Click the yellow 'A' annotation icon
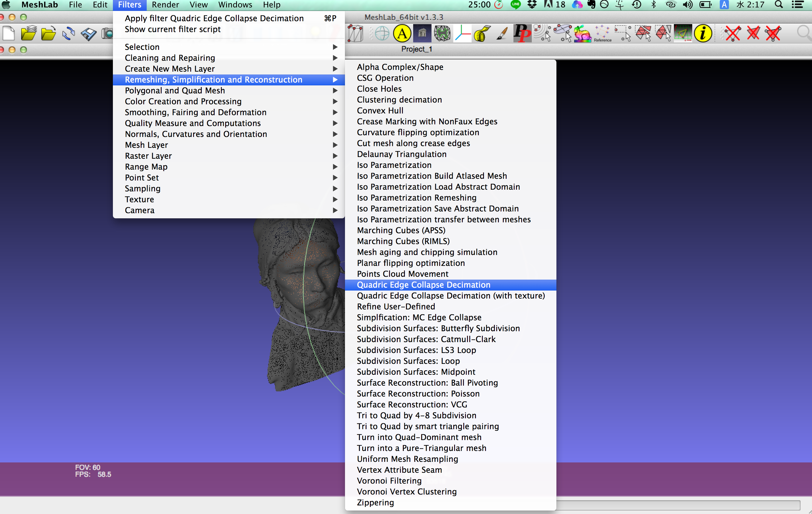This screenshot has width=812, height=514. point(402,34)
